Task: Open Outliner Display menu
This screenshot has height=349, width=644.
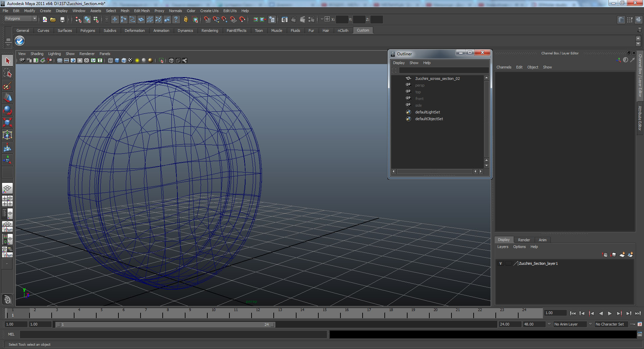Action: pos(399,63)
